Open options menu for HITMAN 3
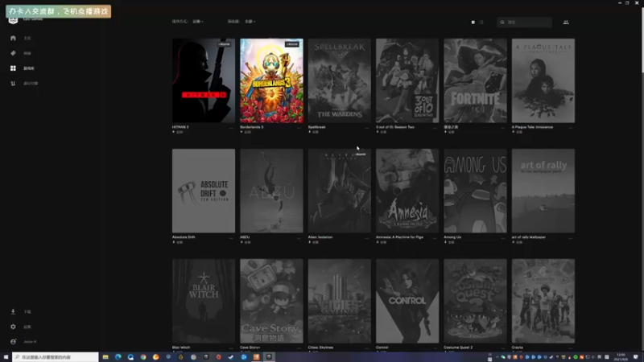This screenshot has width=644, height=362. point(231,128)
